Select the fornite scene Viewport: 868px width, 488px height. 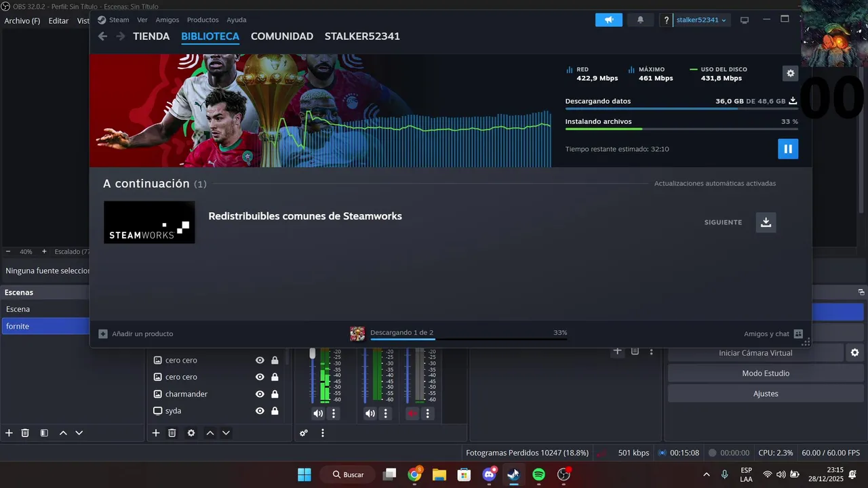(x=45, y=326)
